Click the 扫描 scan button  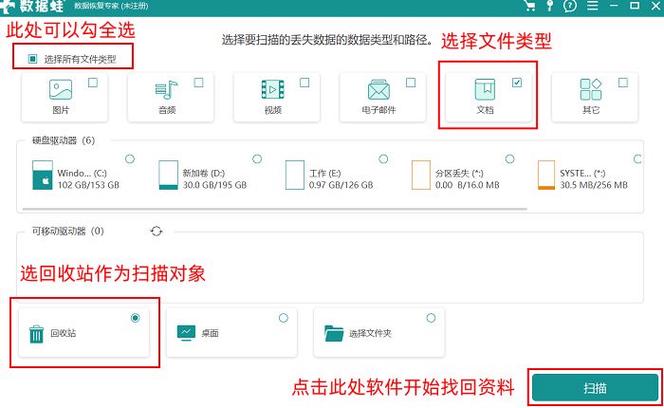click(595, 388)
